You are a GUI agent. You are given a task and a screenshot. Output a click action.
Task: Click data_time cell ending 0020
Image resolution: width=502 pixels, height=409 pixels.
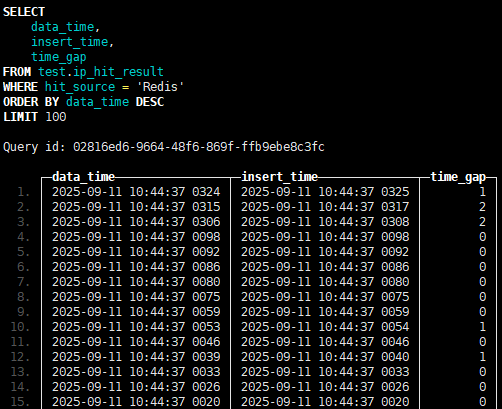coord(136,402)
